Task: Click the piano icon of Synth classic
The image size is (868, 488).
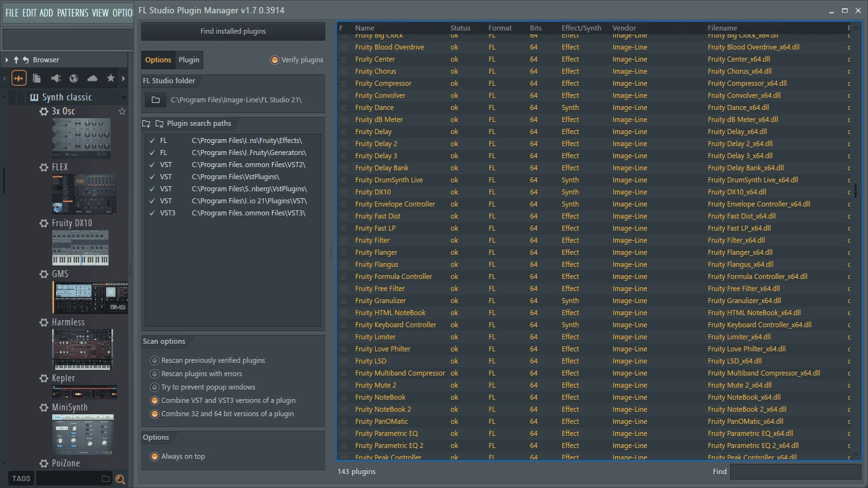Action: pyautogui.click(x=34, y=97)
